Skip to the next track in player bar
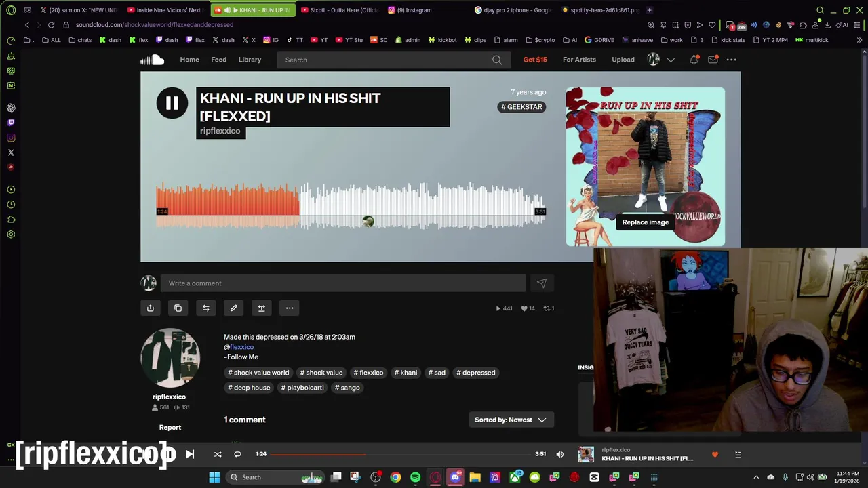The height and width of the screenshot is (488, 868). click(190, 454)
